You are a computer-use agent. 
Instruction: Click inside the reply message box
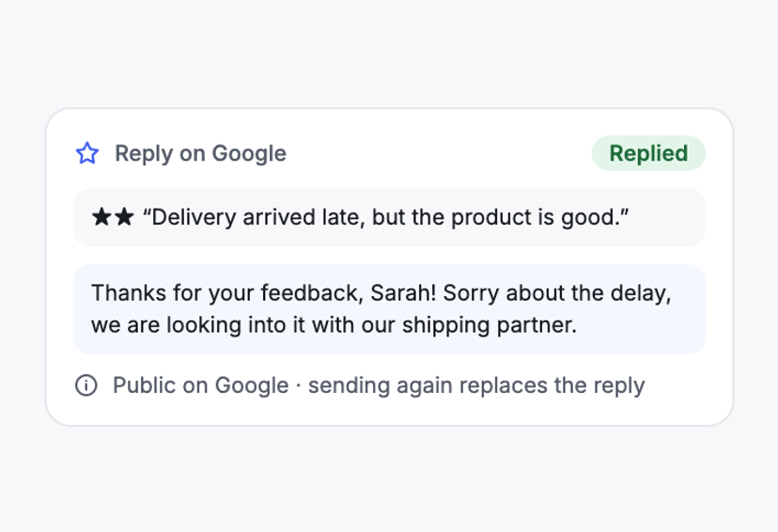[x=390, y=309]
